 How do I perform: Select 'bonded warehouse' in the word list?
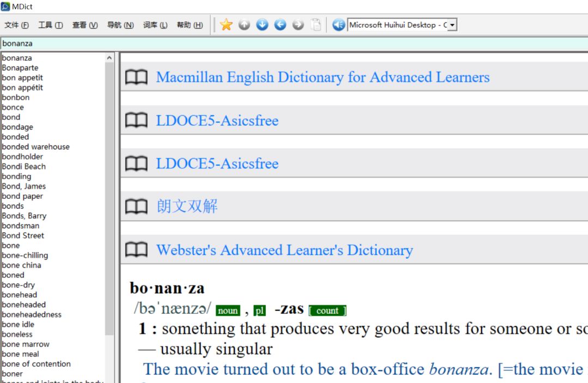(x=35, y=147)
